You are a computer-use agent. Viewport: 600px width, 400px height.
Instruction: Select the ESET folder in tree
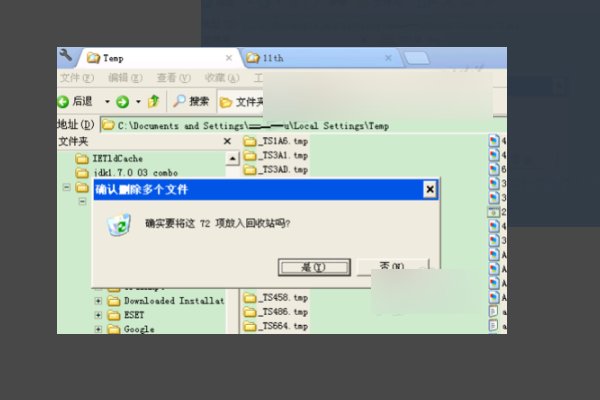[126, 315]
